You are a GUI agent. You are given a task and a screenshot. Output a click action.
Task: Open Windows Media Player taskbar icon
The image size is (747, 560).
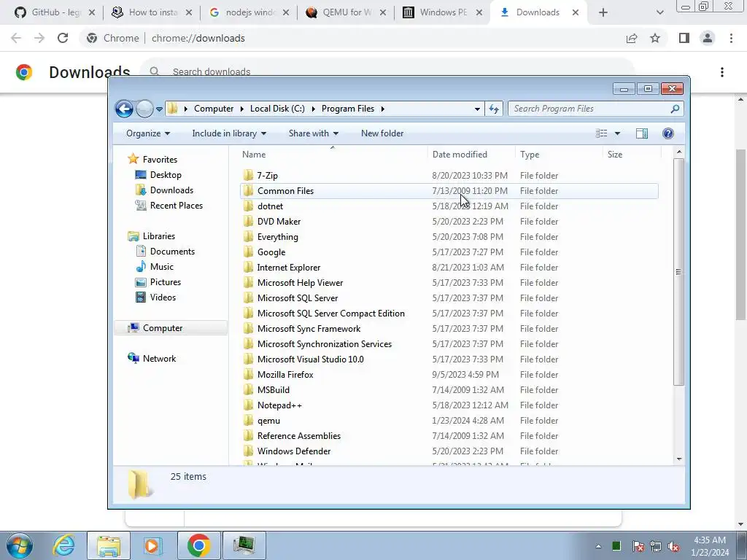152,545
